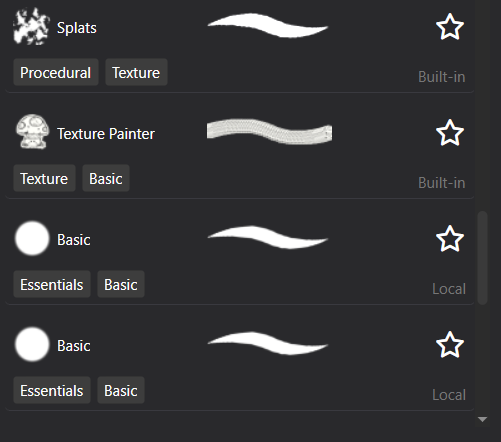This screenshot has height=442, width=501.
Task: Star the second Basic brush
Action: tap(450, 345)
